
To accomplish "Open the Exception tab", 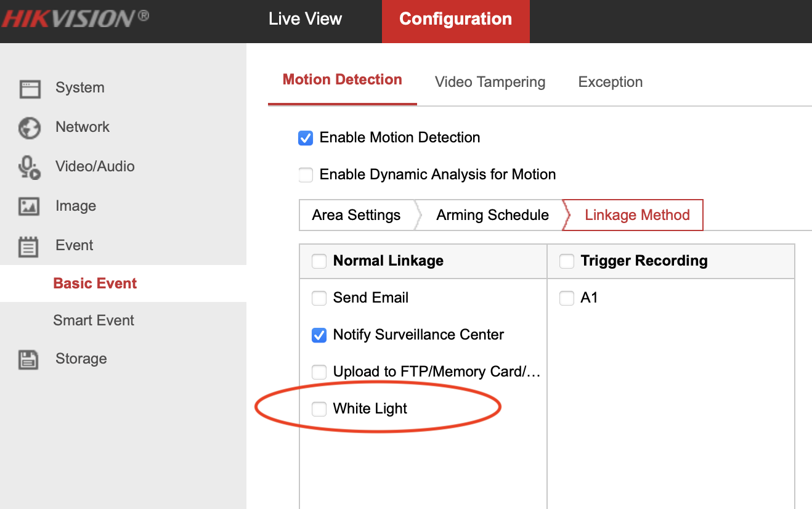I will point(610,83).
